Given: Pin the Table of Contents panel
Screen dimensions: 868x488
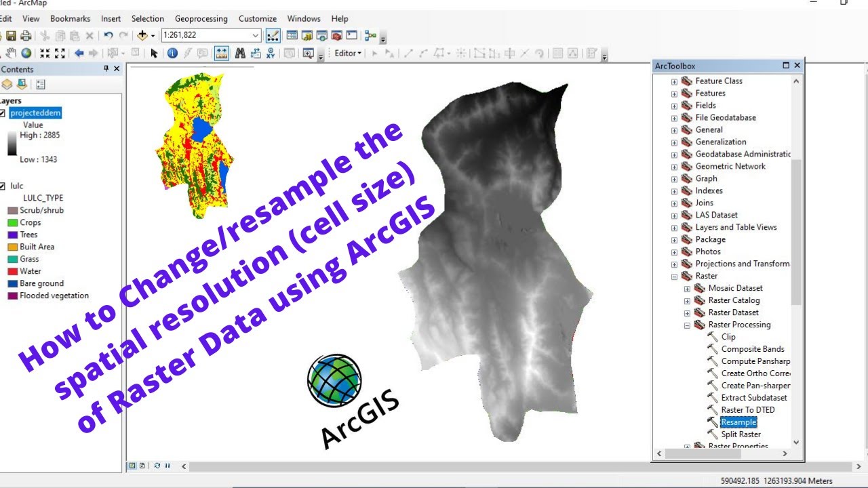Looking at the screenshot, I should click(x=106, y=69).
